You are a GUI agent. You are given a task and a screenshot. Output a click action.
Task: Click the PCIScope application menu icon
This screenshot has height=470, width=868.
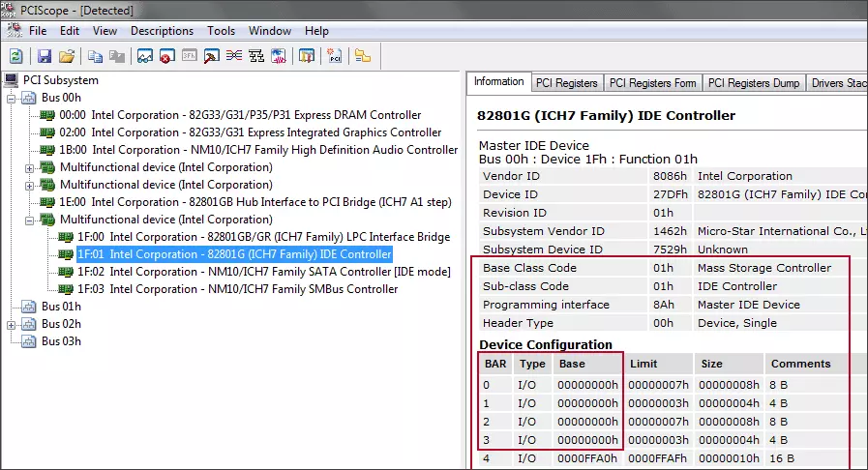point(15,31)
